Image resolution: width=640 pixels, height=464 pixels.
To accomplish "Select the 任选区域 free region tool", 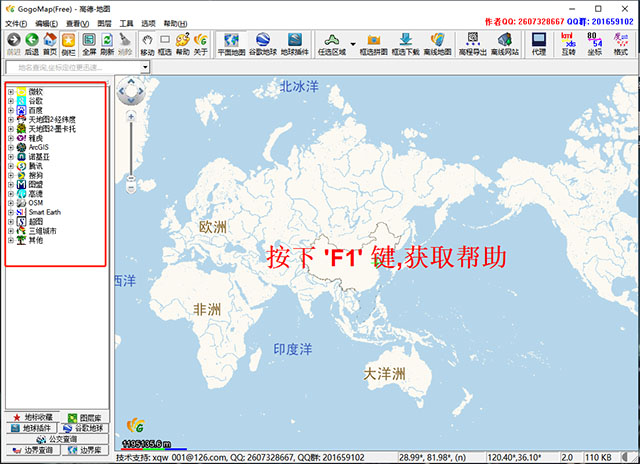I will (x=332, y=40).
